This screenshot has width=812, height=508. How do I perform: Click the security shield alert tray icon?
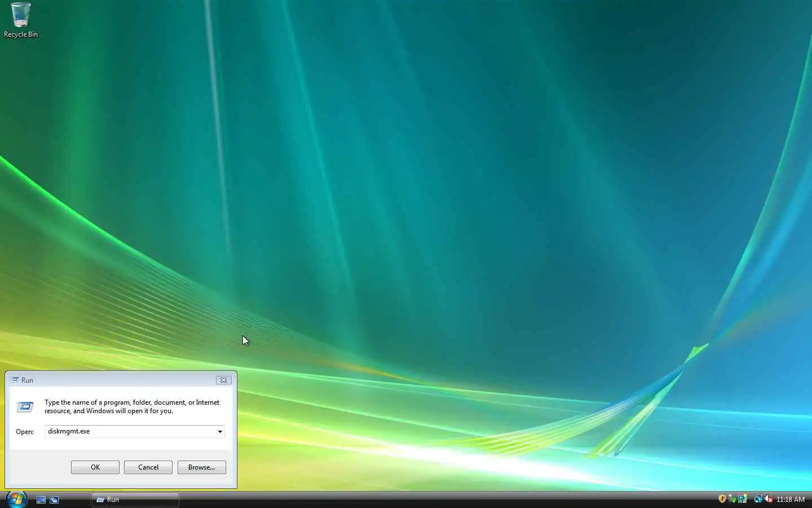[x=722, y=499]
